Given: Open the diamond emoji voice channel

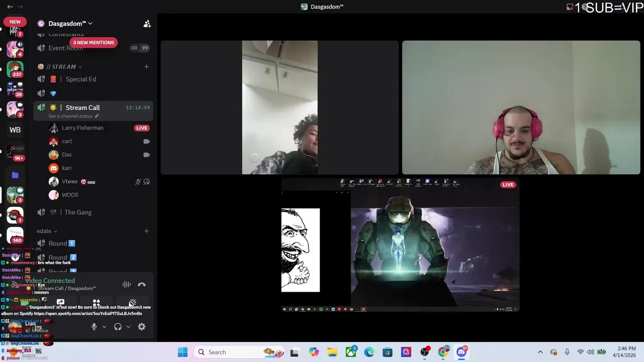Looking at the screenshot, I should [93, 93].
